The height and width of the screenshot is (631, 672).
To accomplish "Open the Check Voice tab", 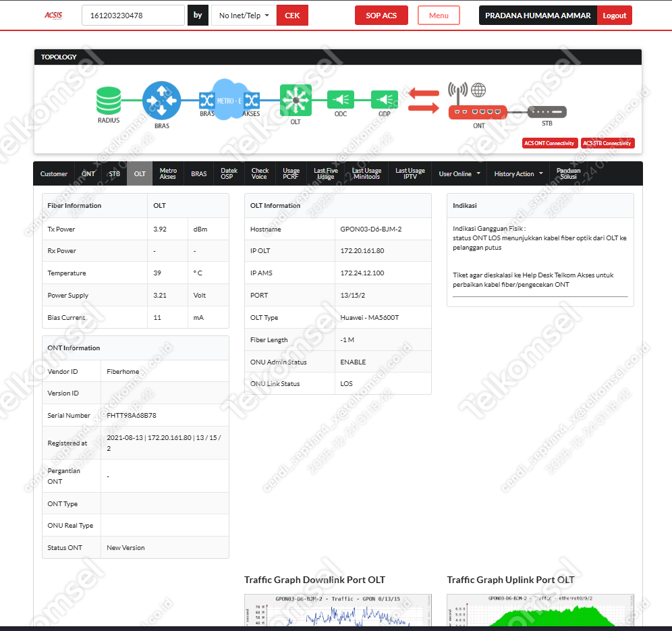I will tap(260, 173).
